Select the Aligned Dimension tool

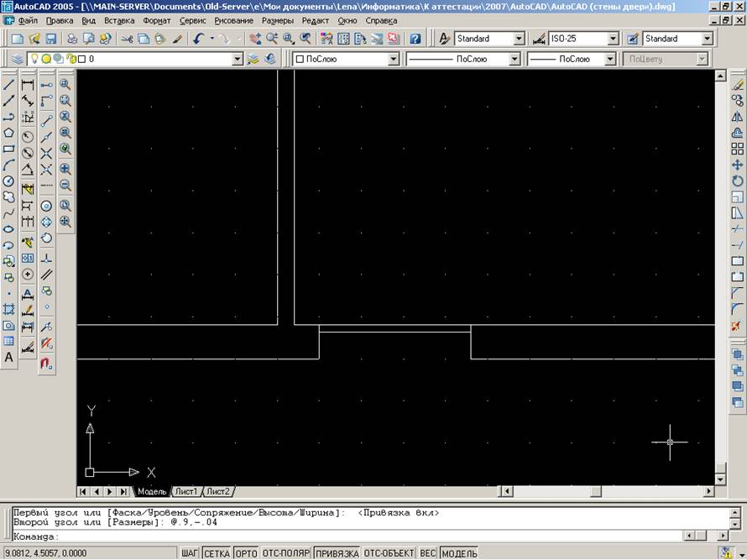tap(28, 101)
